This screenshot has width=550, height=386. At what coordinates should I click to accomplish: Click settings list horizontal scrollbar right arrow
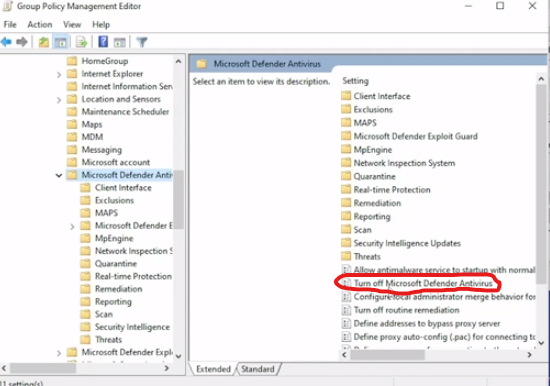pyautogui.click(x=529, y=355)
